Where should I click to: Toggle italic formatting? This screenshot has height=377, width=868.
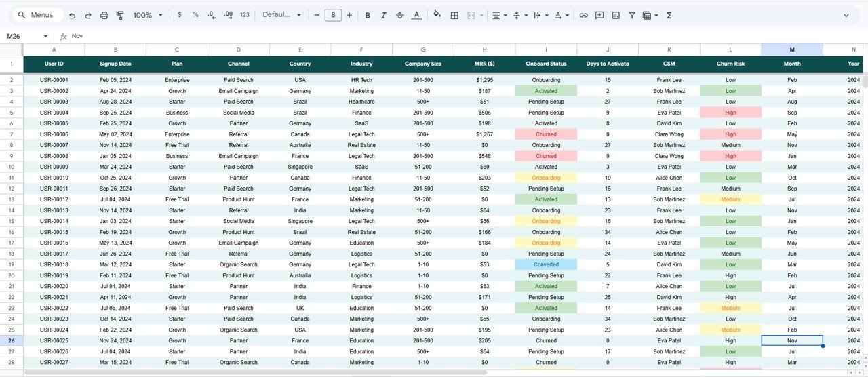(x=384, y=15)
